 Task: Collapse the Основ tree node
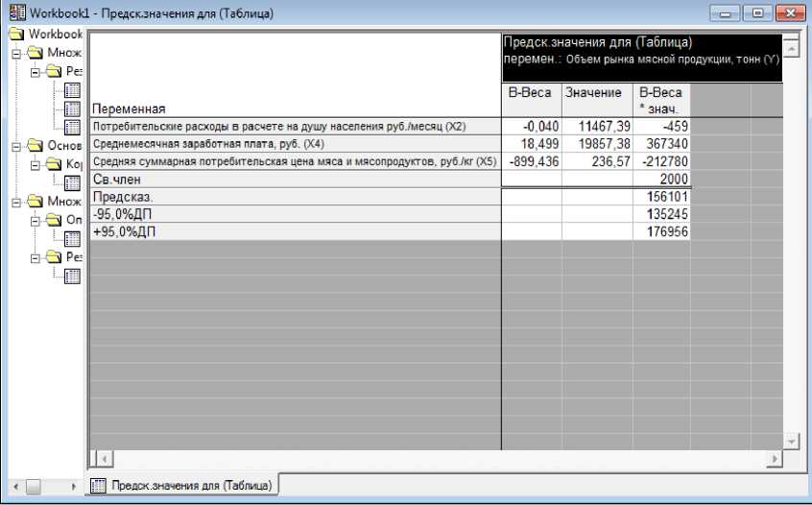coord(16,147)
